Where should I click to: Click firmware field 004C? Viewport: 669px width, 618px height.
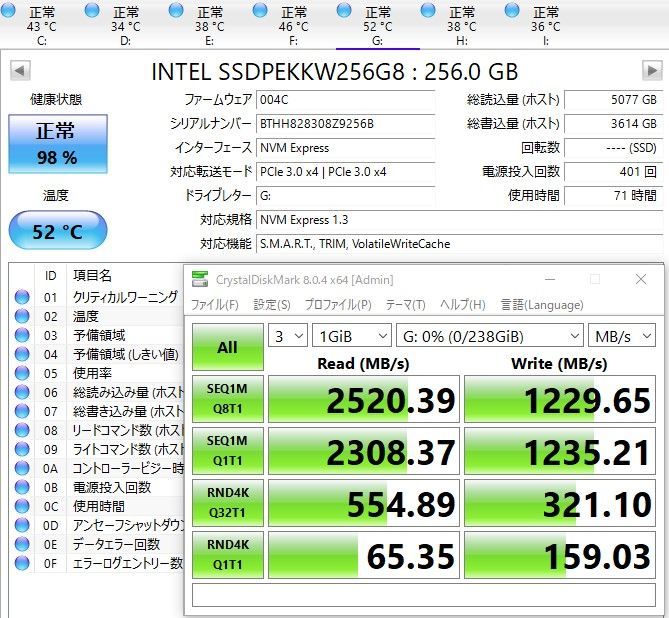(345, 100)
